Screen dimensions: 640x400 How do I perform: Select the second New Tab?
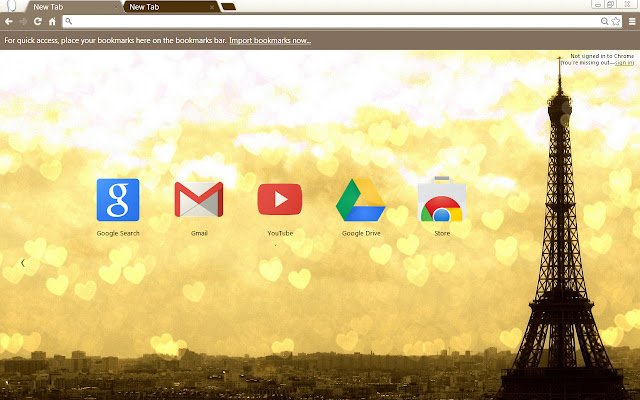pyautogui.click(x=171, y=7)
